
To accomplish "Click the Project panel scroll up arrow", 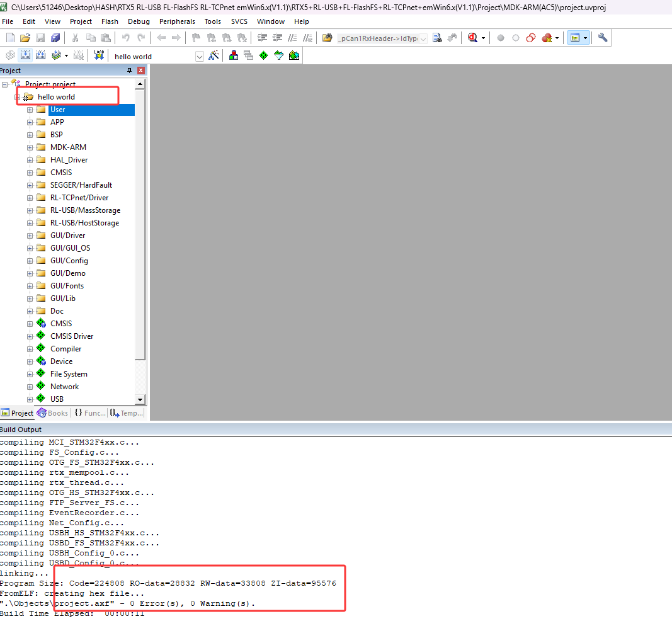I will click(x=140, y=84).
